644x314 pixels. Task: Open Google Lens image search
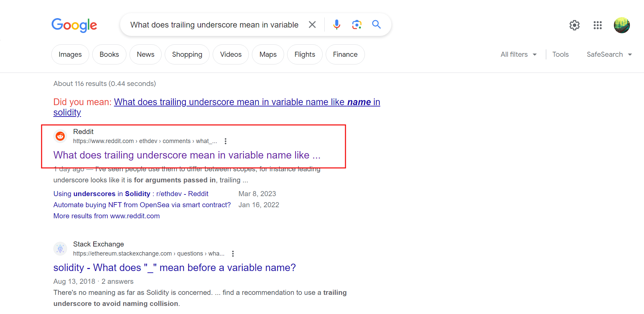(357, 25)
